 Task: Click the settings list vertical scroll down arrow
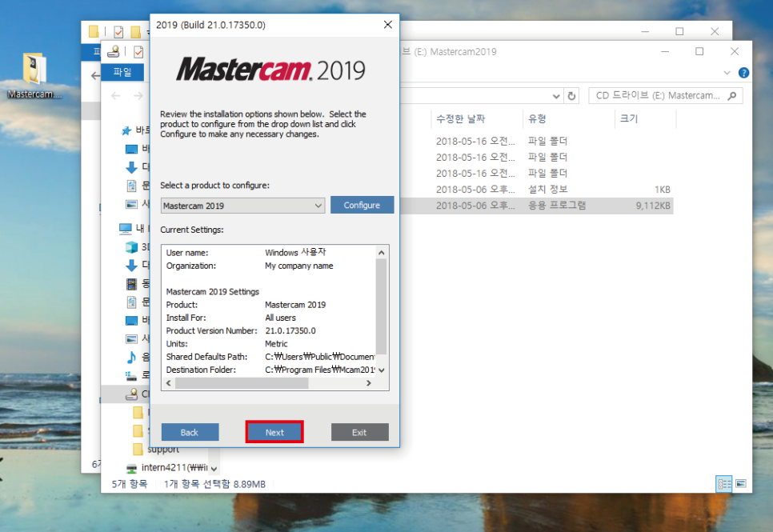[x=381, y=370]
